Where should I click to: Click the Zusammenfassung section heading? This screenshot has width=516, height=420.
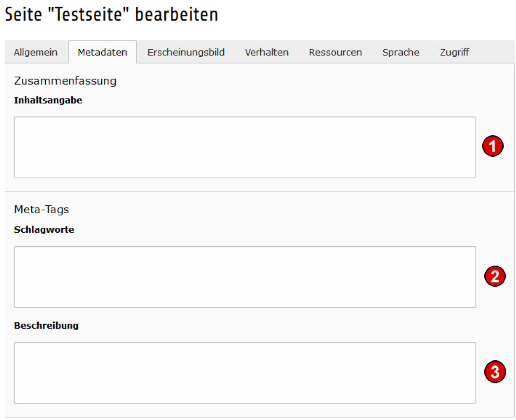coord(65,81)
